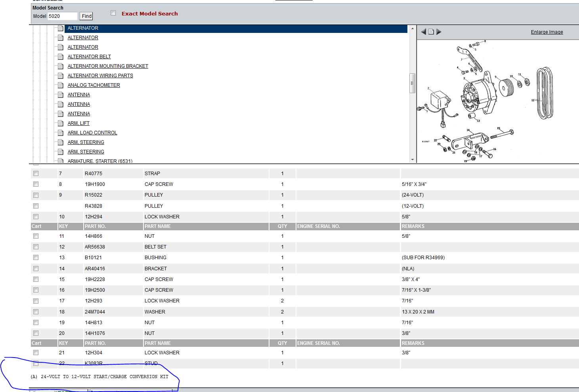Click the previous image arrow icon
Screen dimensions: 579x392
[423, 32]
